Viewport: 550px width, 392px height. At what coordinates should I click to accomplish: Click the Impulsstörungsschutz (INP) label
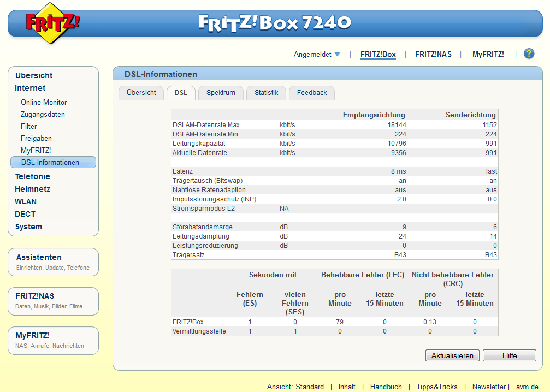tap(214, 199)
